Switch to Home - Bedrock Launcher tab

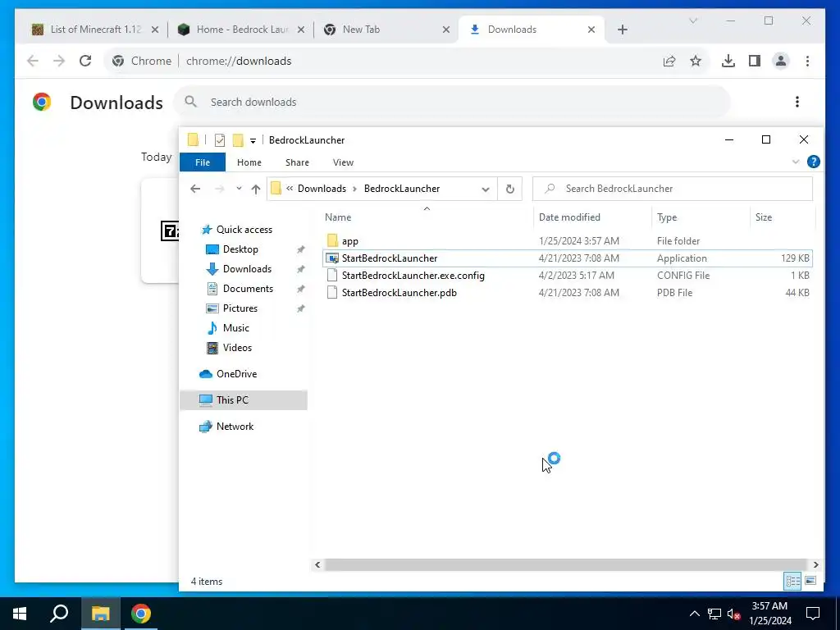tap(242, 30)
